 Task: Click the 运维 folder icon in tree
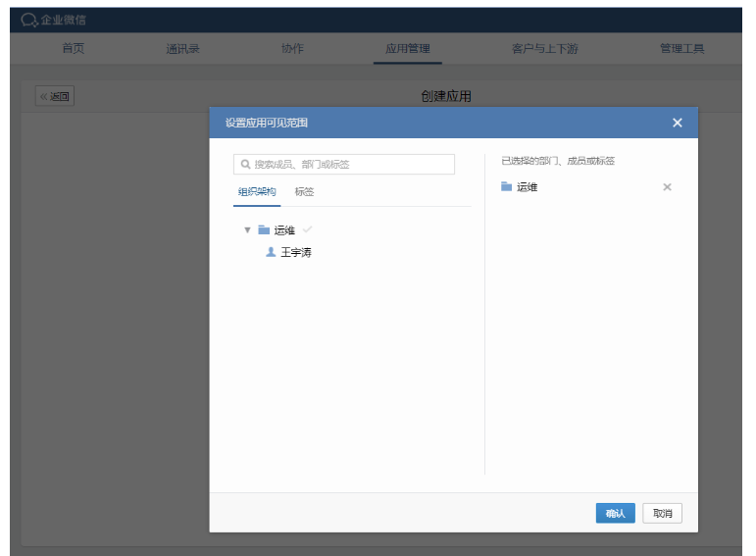click(x=264, y=229)
